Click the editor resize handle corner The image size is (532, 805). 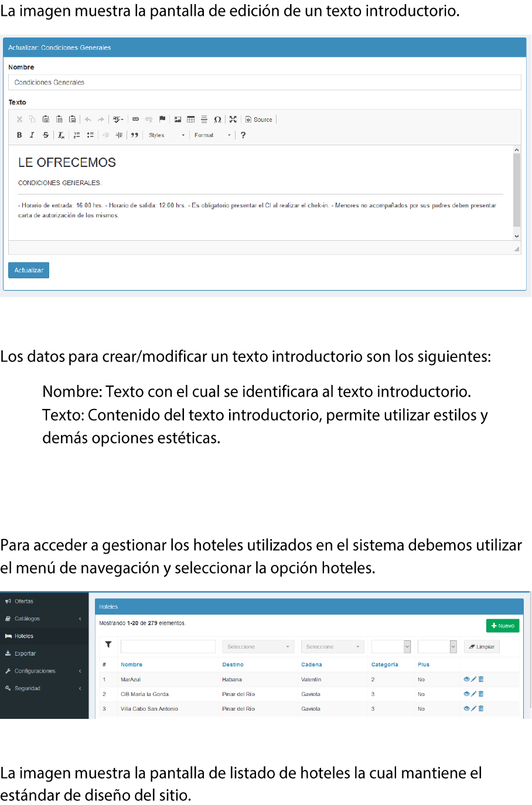point(517,249)
